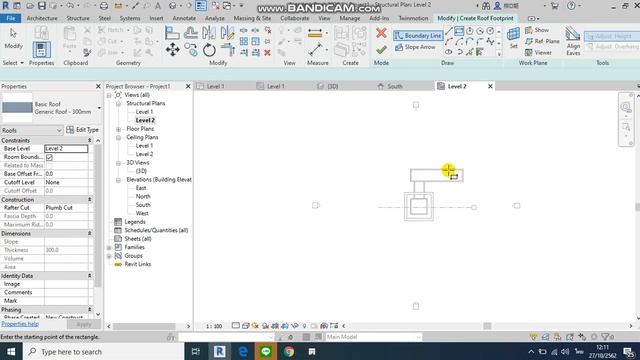640x360 pixels.
Task: Click the Copy tool
Action: (191, 50)
